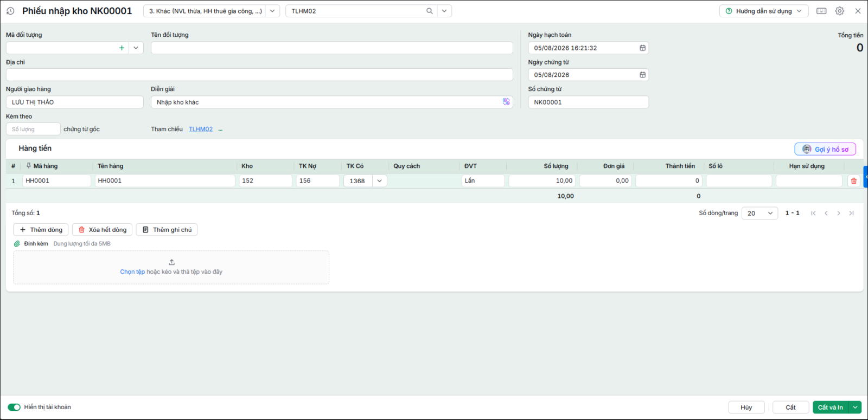Edit the Kho cell 152
868x420 pixels.
(266, 181)
